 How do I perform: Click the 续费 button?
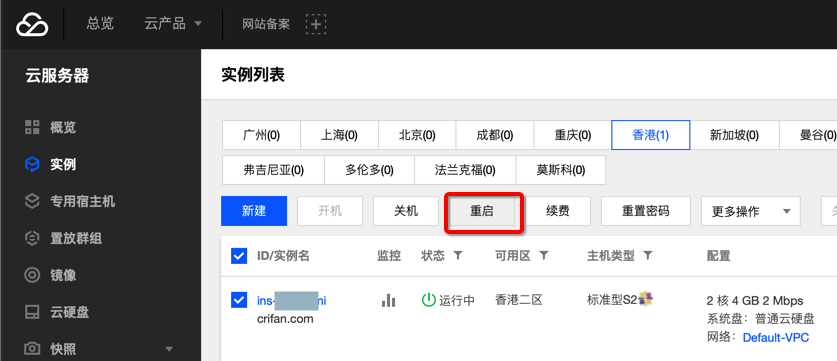(558, 211)
